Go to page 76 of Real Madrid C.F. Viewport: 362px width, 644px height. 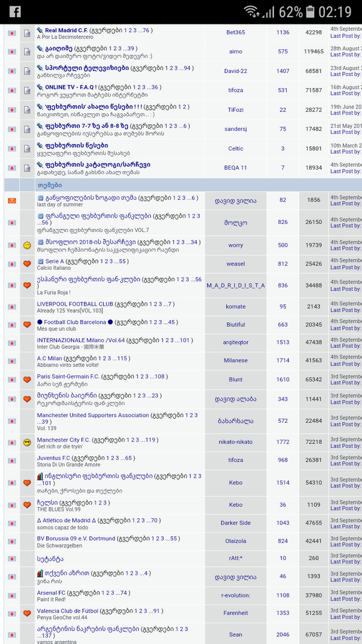146,30
